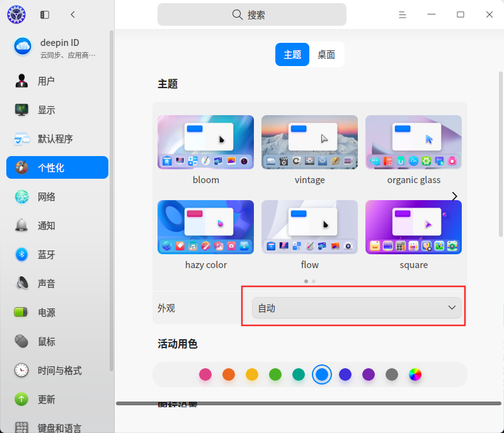The height and width of the screenshot is (433, 504).
Task: Choose the gray accent color
Action: point(392,374)
